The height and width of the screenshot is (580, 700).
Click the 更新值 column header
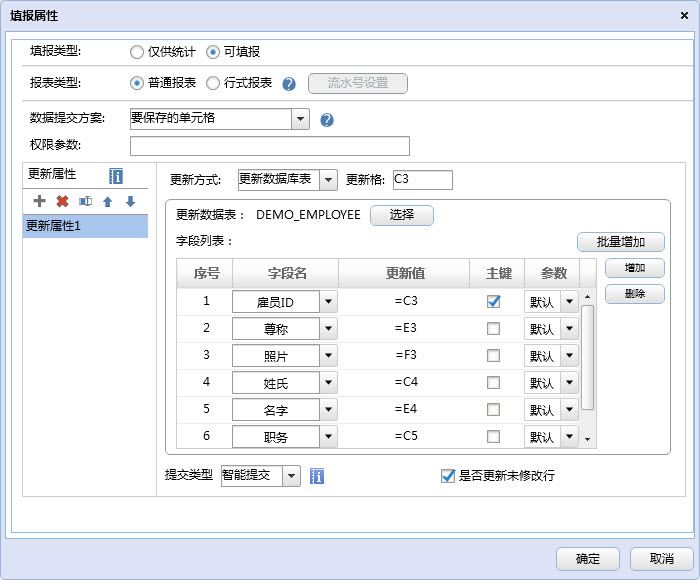(404, 273)
